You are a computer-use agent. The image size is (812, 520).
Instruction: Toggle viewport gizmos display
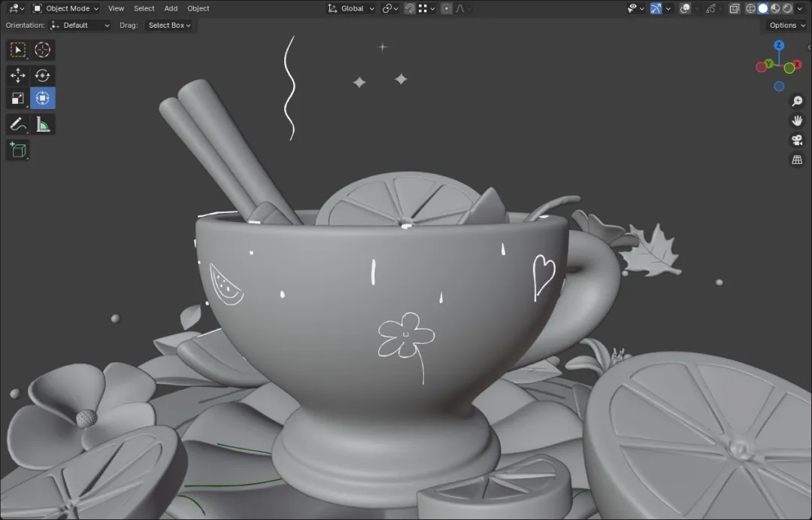pyautogui.click(x=656, y=8)
